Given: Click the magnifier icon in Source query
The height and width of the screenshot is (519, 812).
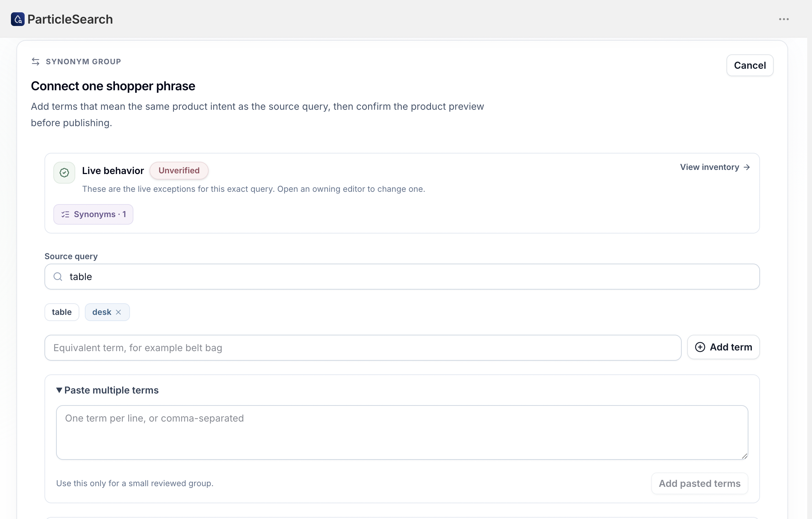Looking at the screenshot, I should click(x=58, y=277).
